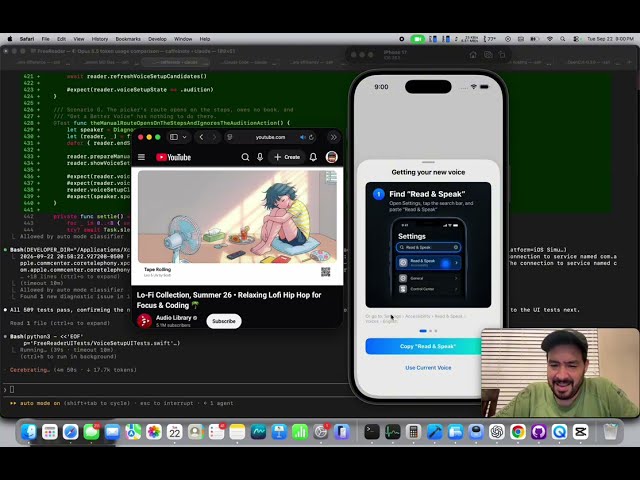Viewport: 640px width, 480px height.
Task: Open Google Chrome from the Dock
Action: tap(518, 432)
